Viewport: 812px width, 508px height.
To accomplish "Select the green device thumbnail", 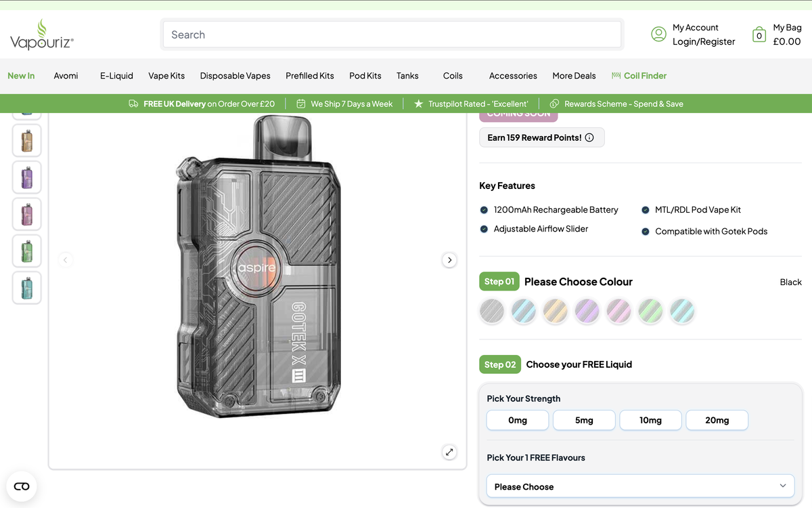I will pos(27,251).
